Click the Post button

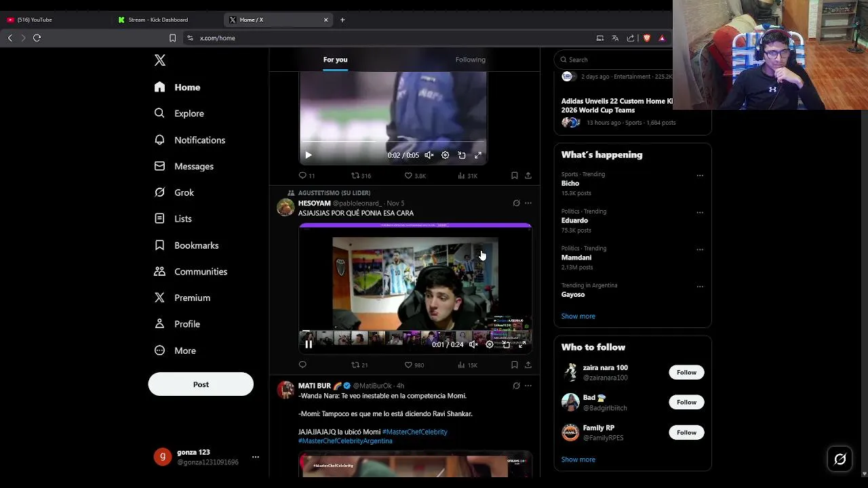pyautogui.click(x=201, y=384)
